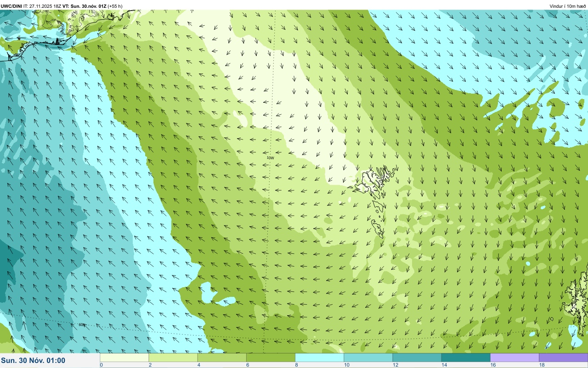Click the 'UWC/DINI' model label
Viewport: 588px width, 368px height.
11,6
